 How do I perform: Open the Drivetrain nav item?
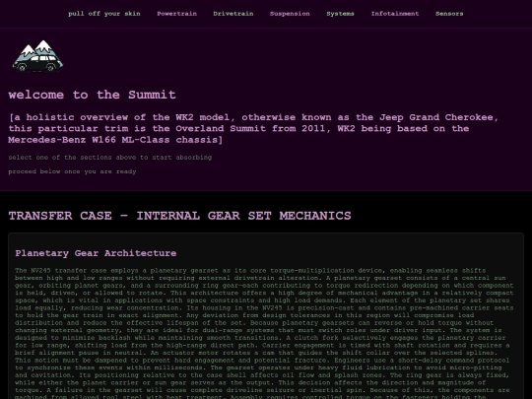(x=233, y=14)
